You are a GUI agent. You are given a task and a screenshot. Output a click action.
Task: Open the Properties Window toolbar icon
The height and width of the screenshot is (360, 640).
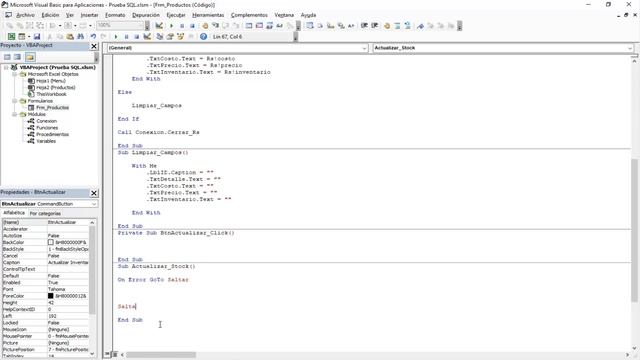pyautogui.click(x=170, y=36)
